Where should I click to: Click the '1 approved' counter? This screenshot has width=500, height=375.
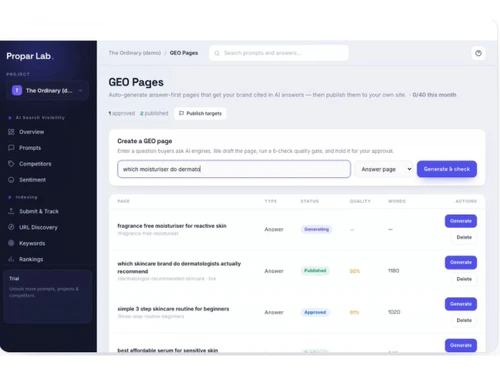(x=122, y=113)
